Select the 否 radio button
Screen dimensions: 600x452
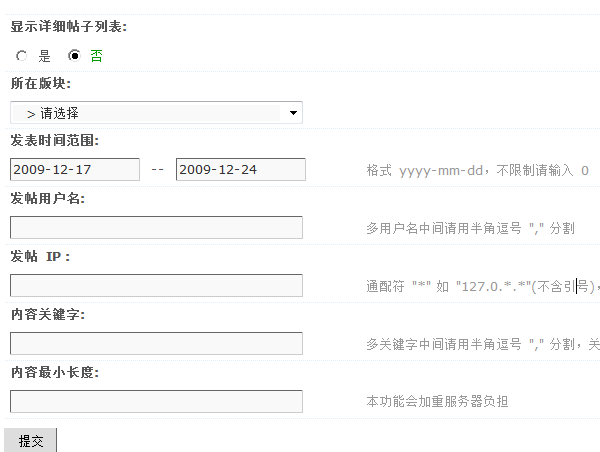point(74,56)
